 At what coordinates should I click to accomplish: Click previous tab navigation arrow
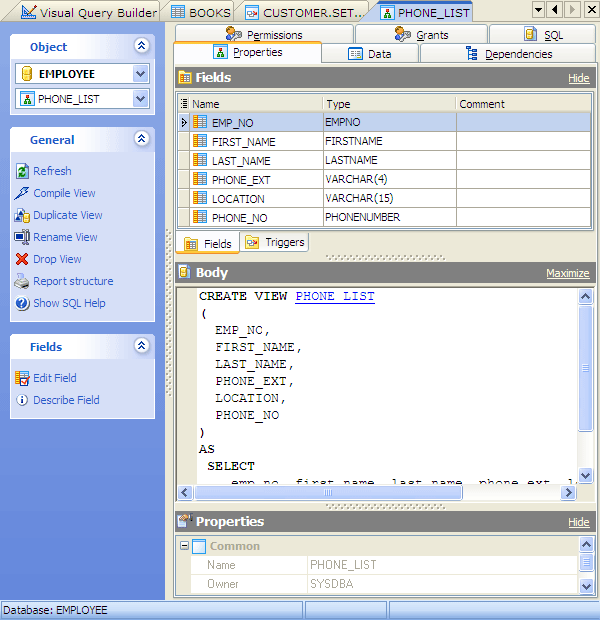555,9
